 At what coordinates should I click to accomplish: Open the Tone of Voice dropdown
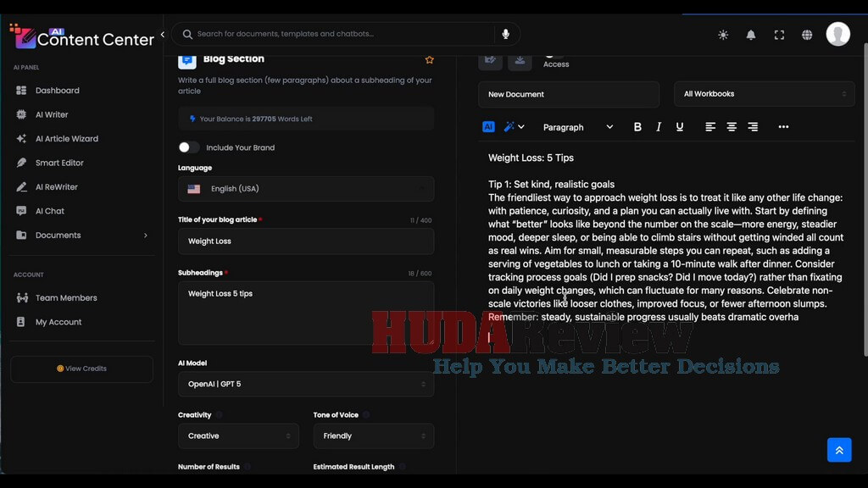click(373, 436)
